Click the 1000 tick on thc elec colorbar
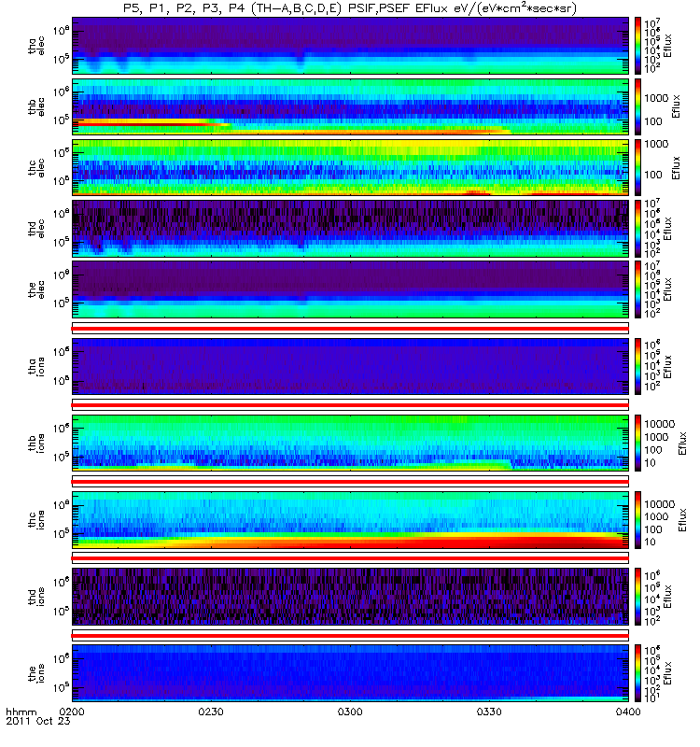The image size is (700, 747). [x=656, y=144]
